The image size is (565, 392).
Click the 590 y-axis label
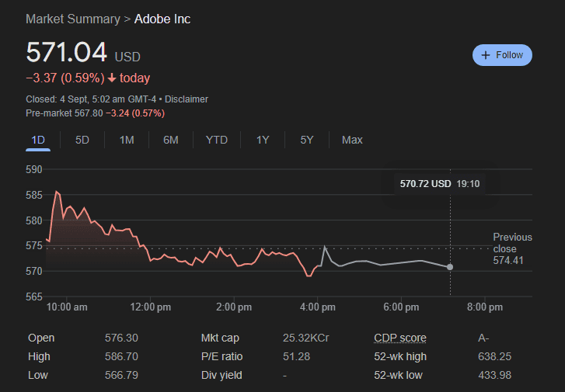34,169
